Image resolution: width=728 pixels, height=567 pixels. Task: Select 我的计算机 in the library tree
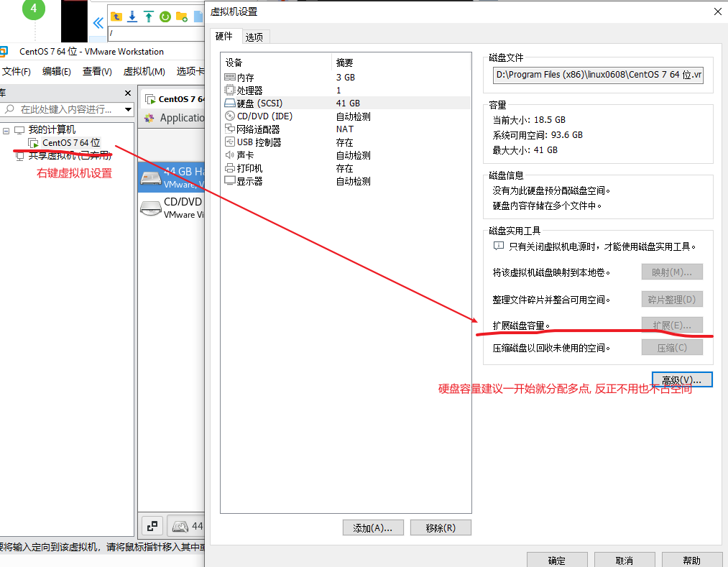[52, 129]
